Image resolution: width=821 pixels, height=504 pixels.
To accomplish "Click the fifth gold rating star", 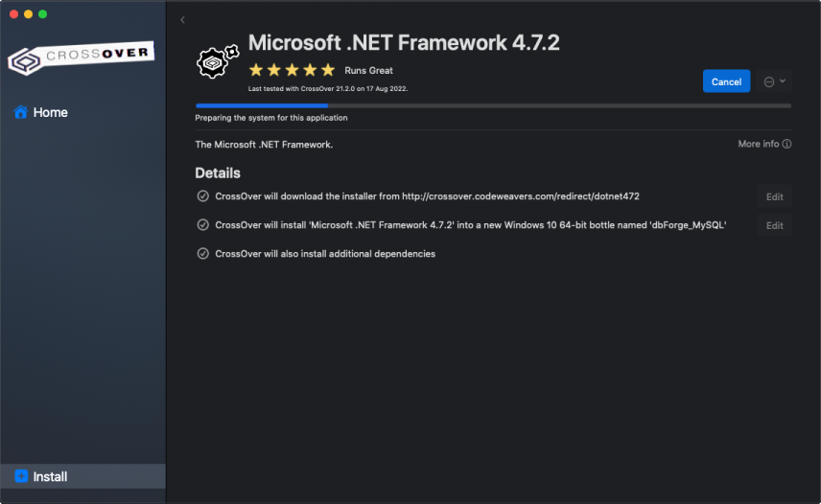I will pyautogui.click(x=328, y=70).
